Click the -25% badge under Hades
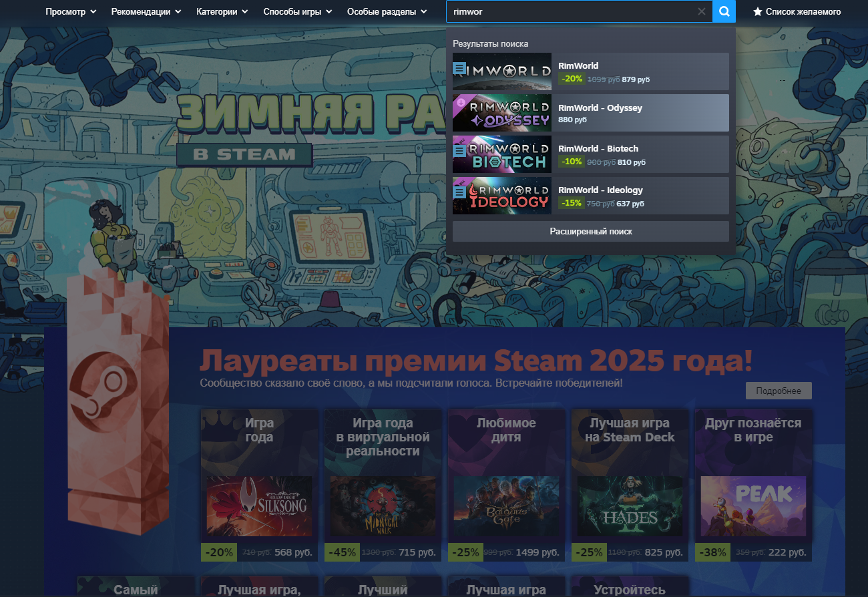Viewport: 868px width, 597px height. point(588,552)
